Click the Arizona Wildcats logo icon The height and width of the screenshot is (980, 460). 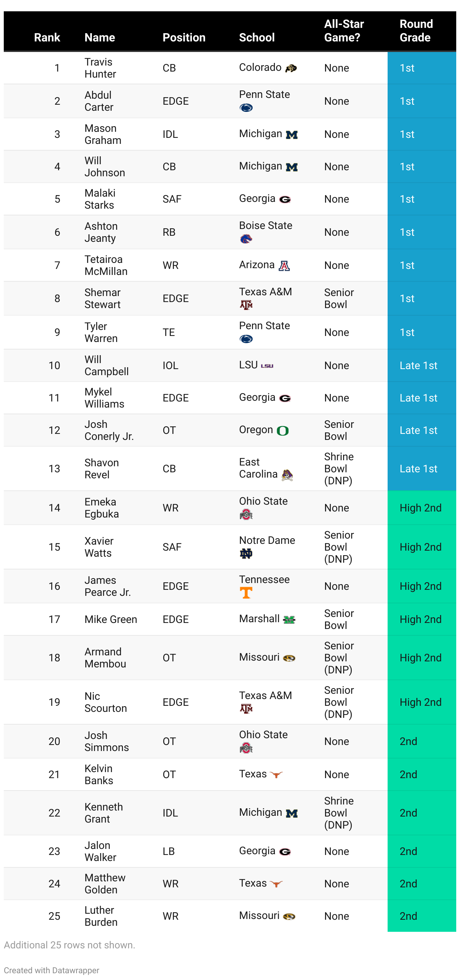[x=284, y=266]
